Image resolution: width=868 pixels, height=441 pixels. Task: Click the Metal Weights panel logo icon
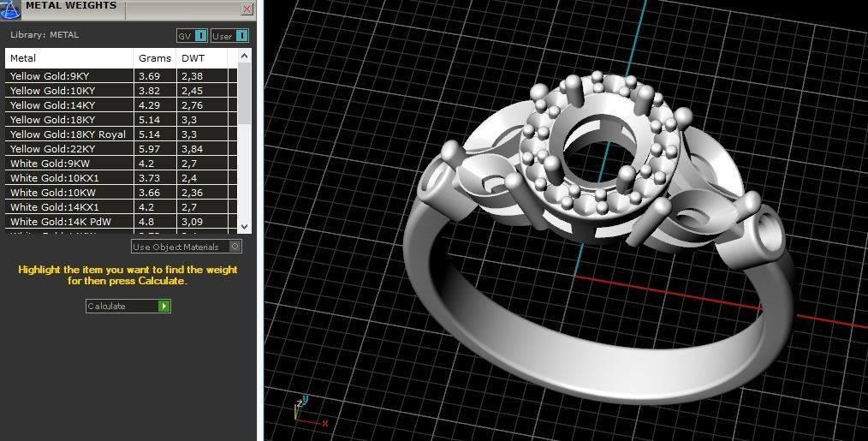9,9
